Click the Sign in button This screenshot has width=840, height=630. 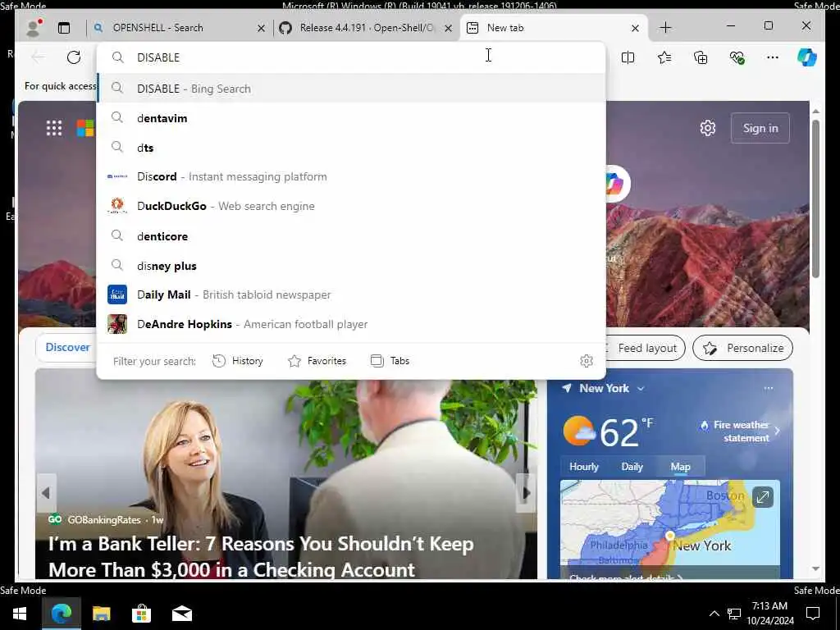coord(760,128)
